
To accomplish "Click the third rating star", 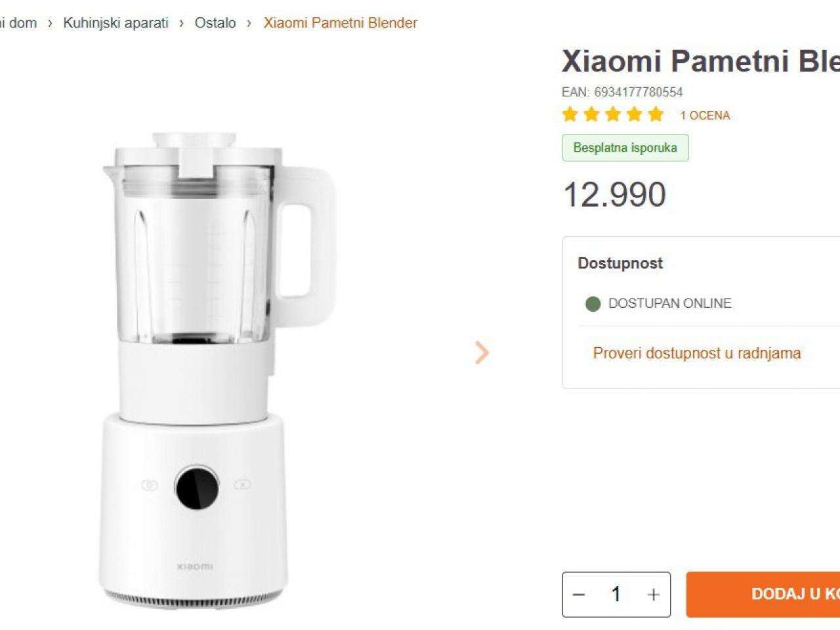I will tap(613, 115).
